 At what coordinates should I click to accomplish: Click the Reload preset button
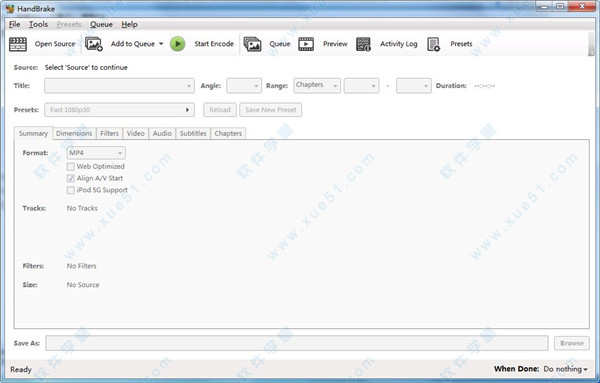click(220, 110)
